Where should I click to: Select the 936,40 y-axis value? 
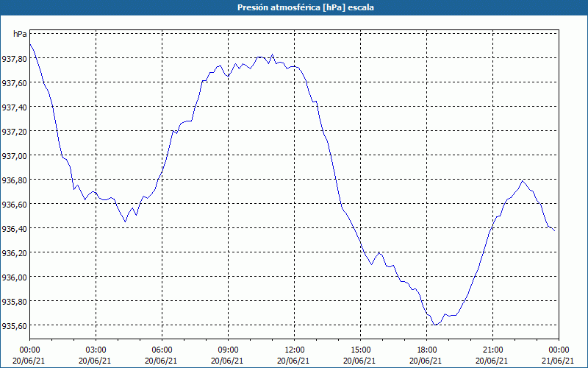tap(14, 229)
